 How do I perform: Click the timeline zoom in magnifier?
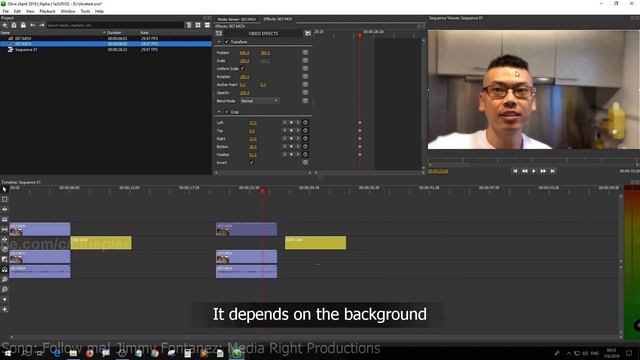click(x=4, y=279)
